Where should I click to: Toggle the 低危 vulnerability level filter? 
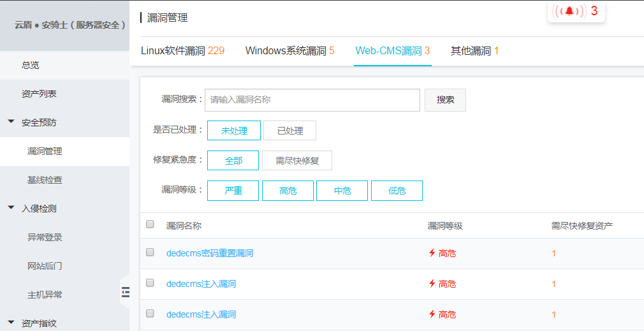click(397, 191)
